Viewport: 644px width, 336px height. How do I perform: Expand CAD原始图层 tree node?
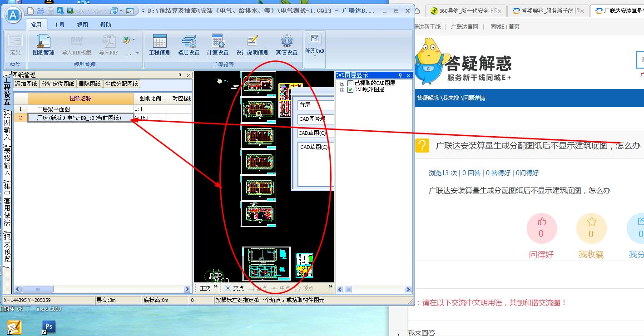tap(342, 90)
